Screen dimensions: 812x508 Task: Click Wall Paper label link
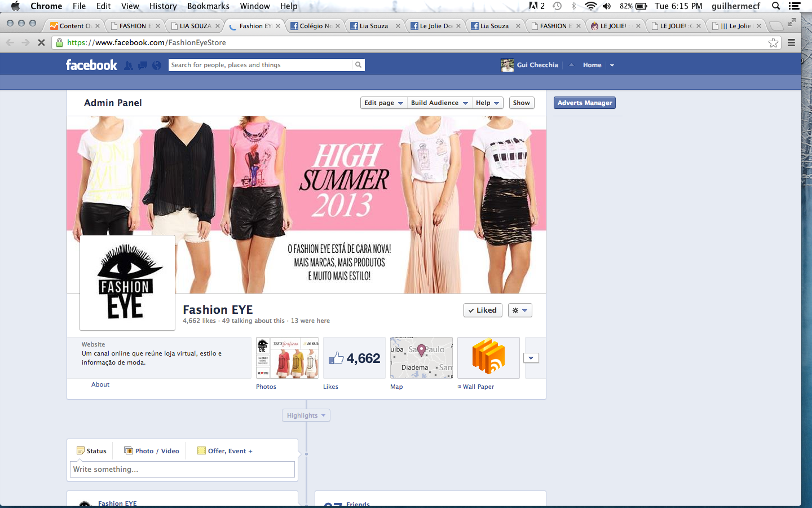pos(478,387)
